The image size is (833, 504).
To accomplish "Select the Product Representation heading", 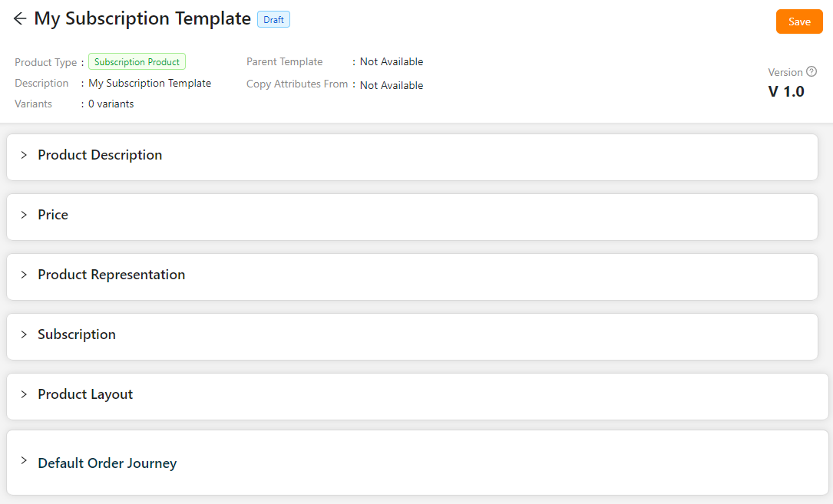I will 111,275.
